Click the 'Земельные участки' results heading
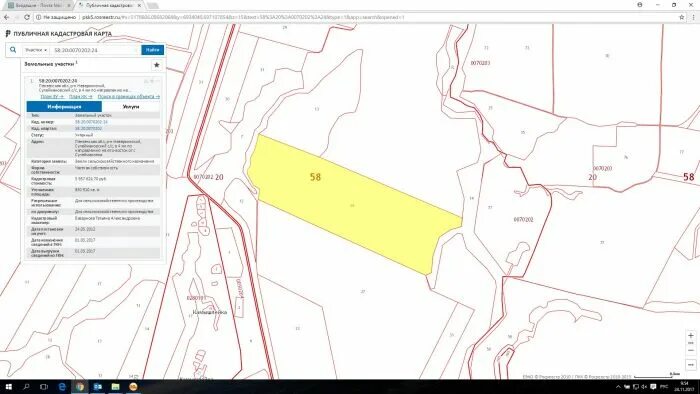The image size is (700, 394). coord(49,64)
